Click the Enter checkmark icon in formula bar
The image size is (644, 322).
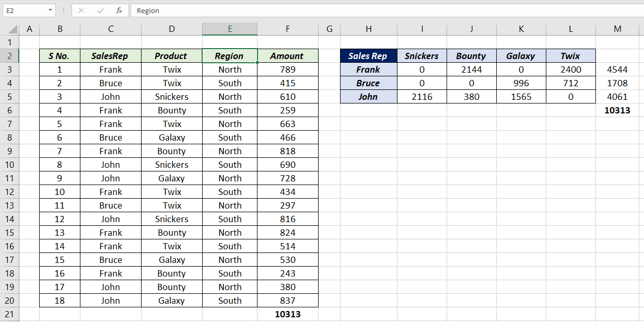pyautogui.click(x=100, y=10)
